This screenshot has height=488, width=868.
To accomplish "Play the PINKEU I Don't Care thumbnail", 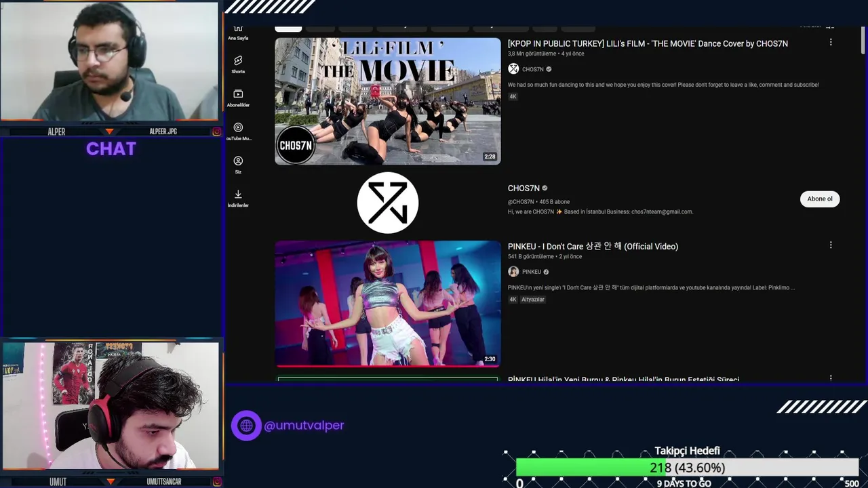I will [388, 303].
